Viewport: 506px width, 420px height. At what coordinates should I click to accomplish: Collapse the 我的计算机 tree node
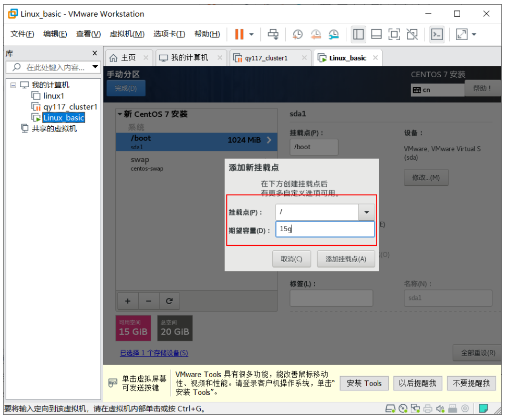[x=13, y=85]
